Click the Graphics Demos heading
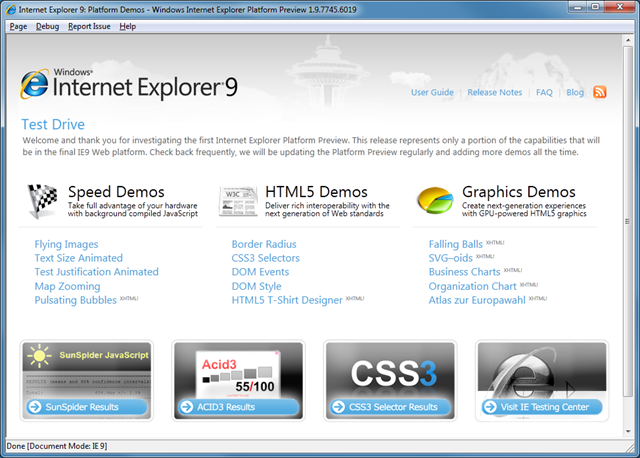Screen dimensions: 640x458 [519, 191]
